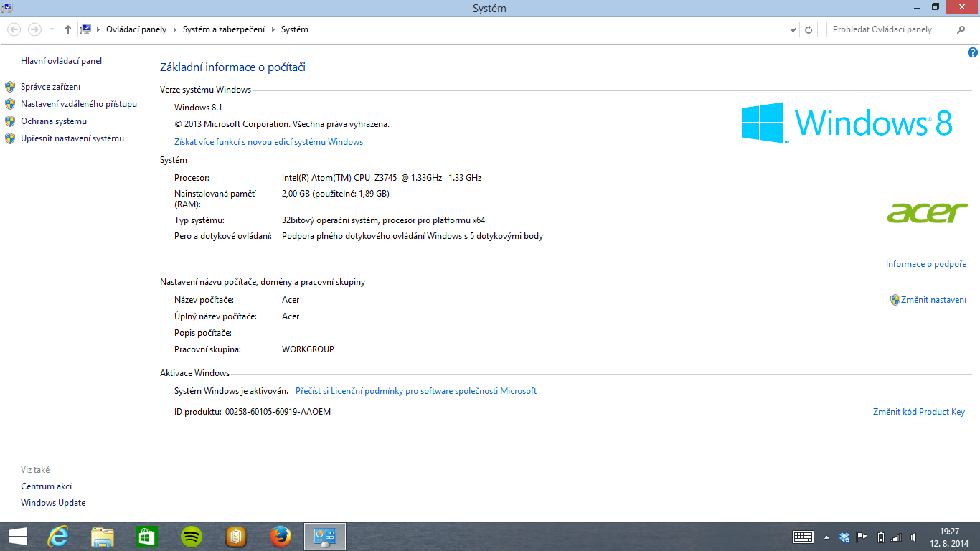This screenshot has width=980, height=551.
Task: Open Ochrana systému
Action: pyautogui.click(x=54, y=121)
